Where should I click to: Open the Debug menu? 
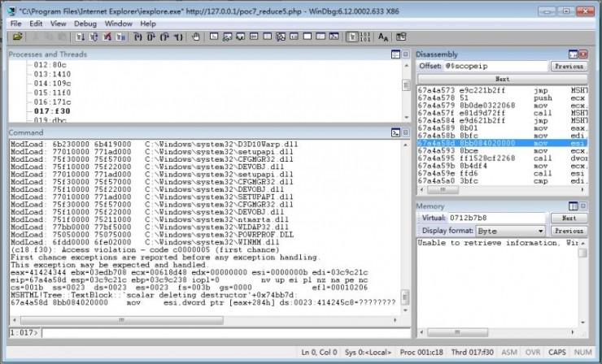pos(85,24)
